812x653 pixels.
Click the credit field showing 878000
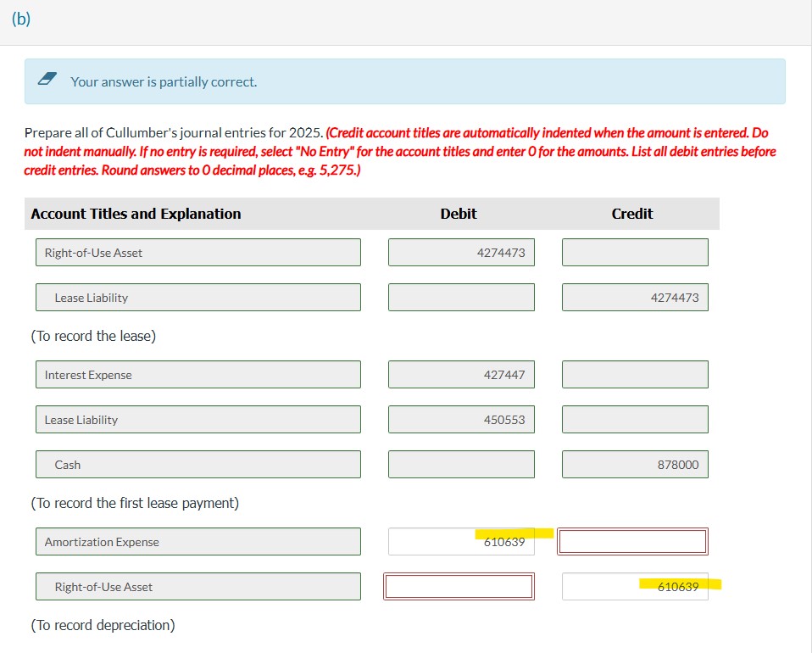coord(635,465)
